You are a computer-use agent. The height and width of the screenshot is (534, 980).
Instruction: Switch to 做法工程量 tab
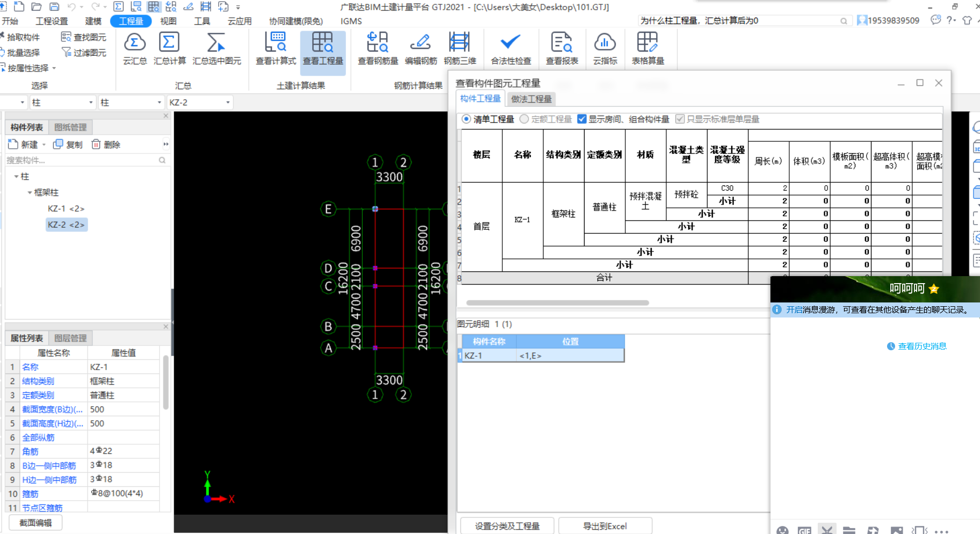click(531, 99)
